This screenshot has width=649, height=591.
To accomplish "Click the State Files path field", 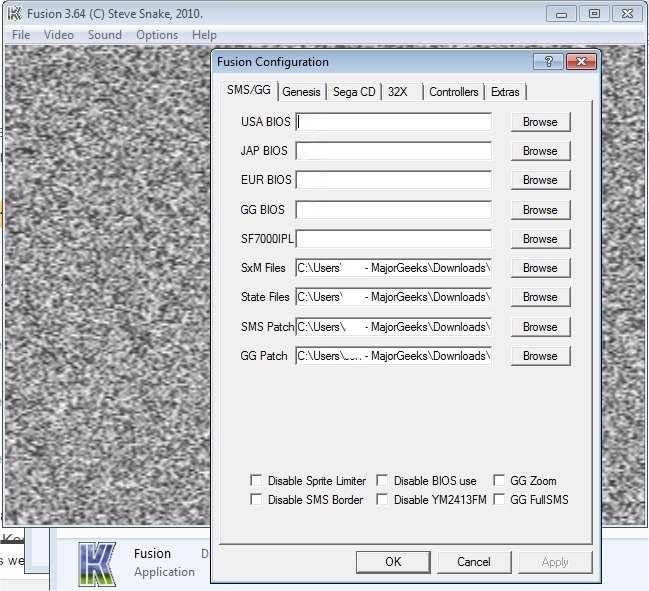I will click(394, 297).
